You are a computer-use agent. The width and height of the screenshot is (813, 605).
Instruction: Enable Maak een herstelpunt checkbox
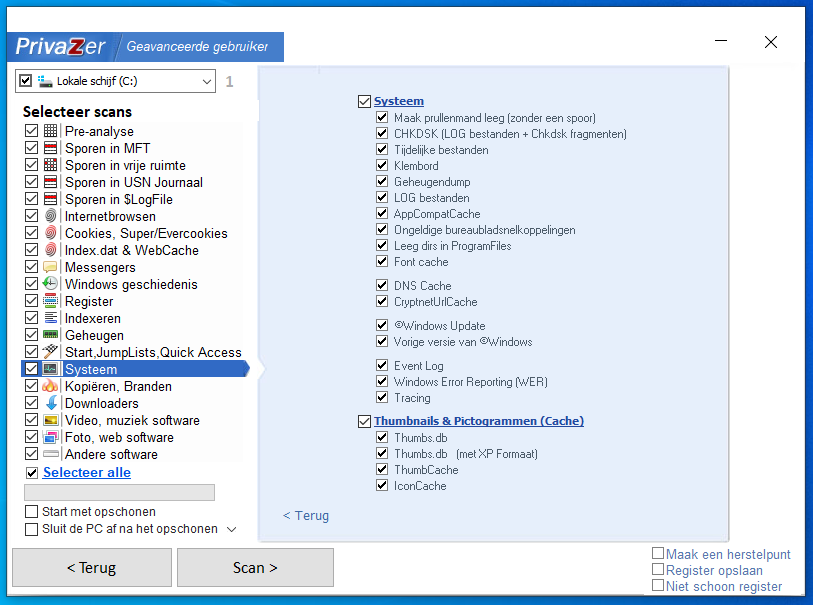(658, 553)
